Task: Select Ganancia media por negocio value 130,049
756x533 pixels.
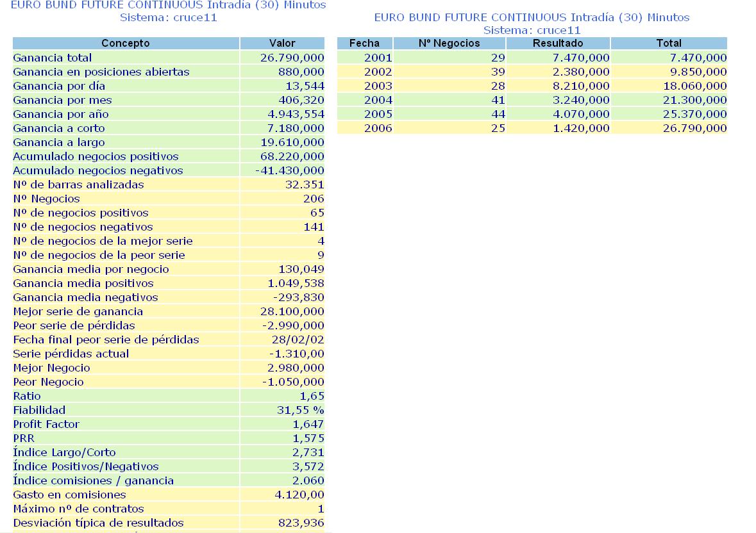Action: click(x=301, y=269)
